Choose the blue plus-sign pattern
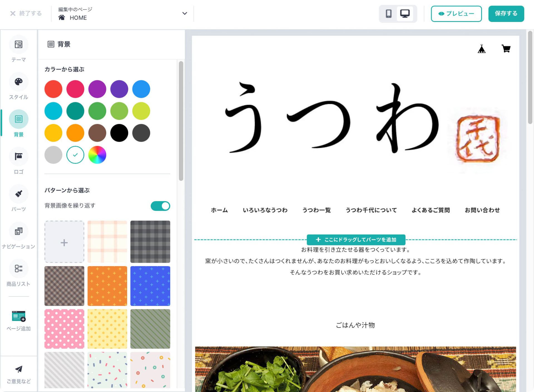 point(150,286)
